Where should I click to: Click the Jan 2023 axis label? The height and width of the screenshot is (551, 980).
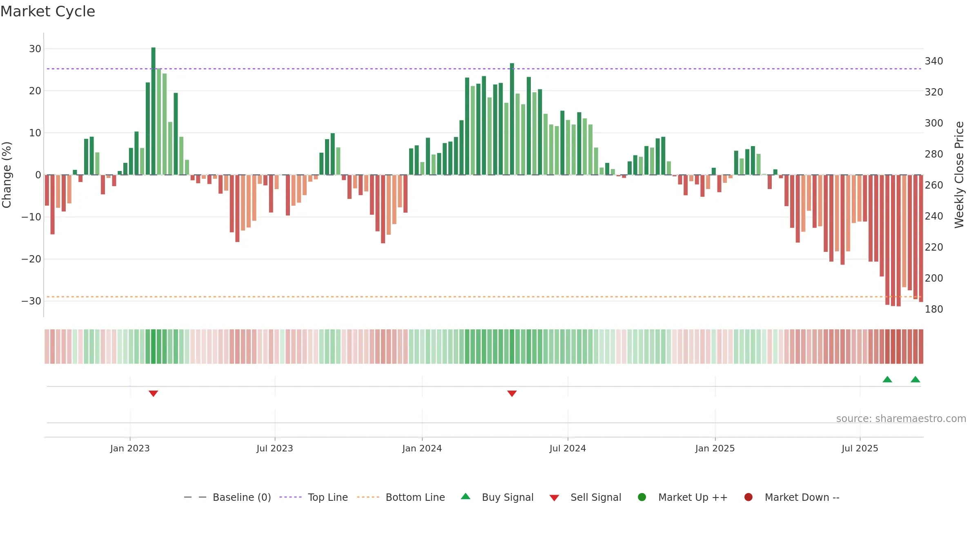pyautogui.click(x=130, y=448)
